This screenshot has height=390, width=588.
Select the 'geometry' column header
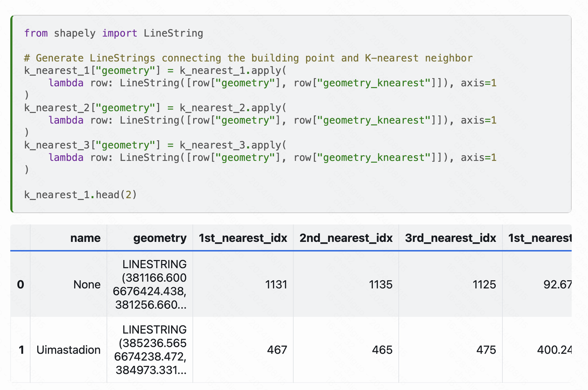click(x=160, y=238)
